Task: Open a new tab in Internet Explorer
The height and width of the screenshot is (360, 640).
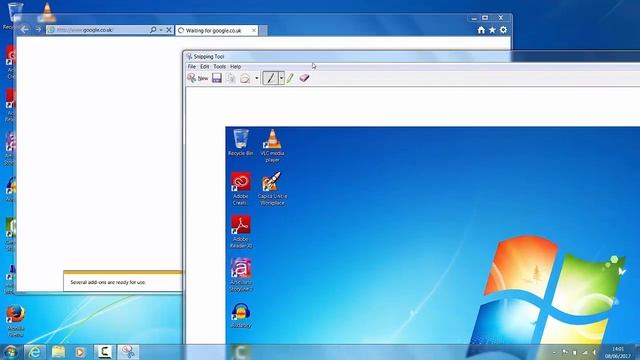Action: [x=263, y=31]
